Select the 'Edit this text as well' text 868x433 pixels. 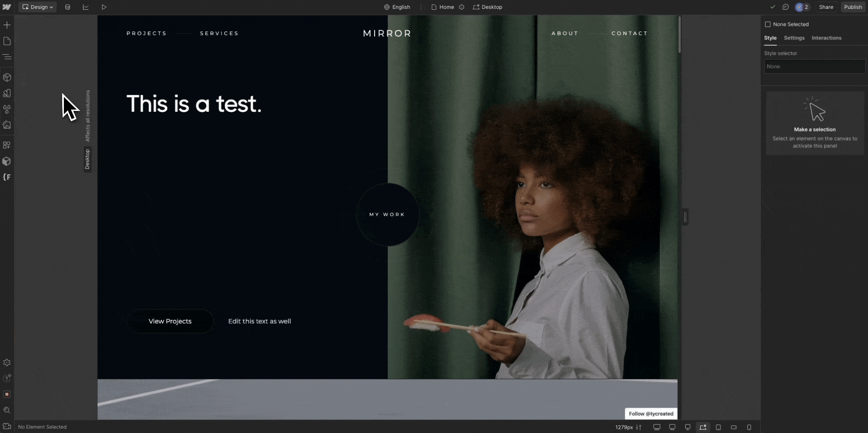(260, 321)
